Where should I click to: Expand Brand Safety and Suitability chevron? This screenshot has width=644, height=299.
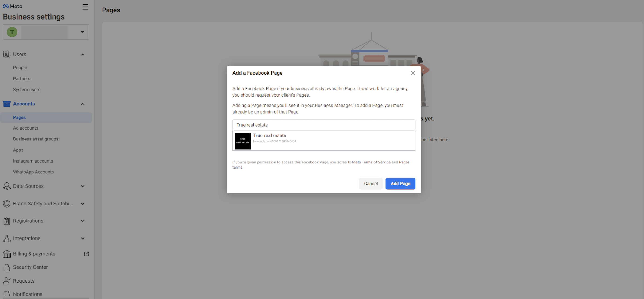tap(83, 204)
